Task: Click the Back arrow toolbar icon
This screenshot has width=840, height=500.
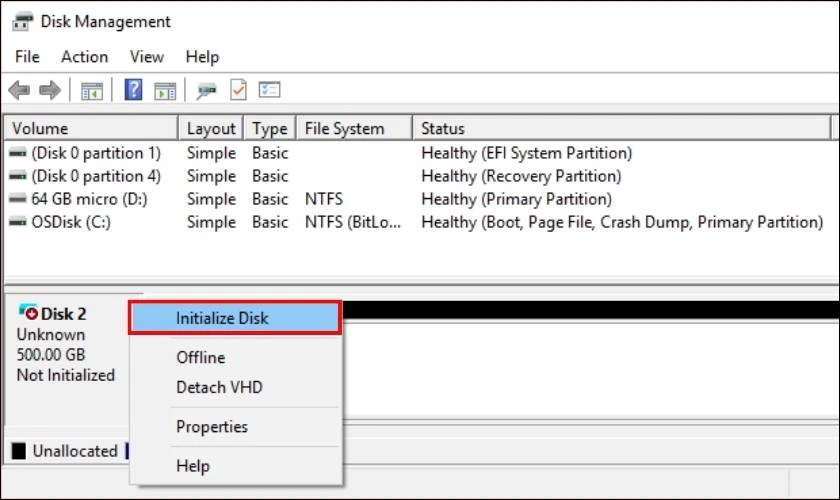Action: (19, 91)
